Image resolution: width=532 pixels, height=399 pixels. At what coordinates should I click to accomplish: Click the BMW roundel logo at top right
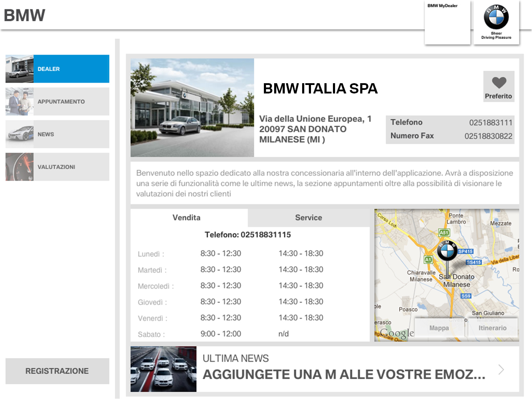tap(496, 18)
